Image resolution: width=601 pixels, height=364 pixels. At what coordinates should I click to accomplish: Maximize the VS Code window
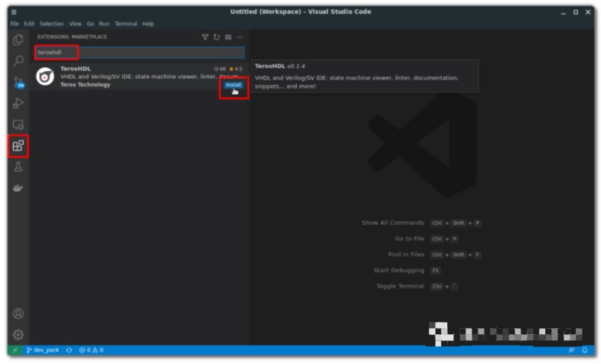coord(576,12)
